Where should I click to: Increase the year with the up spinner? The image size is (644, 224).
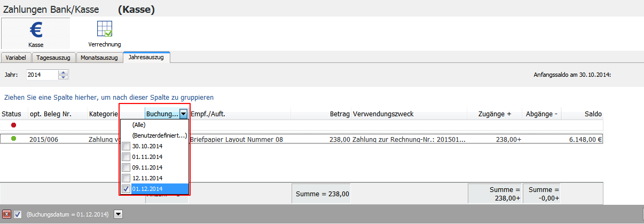point(64,73)
